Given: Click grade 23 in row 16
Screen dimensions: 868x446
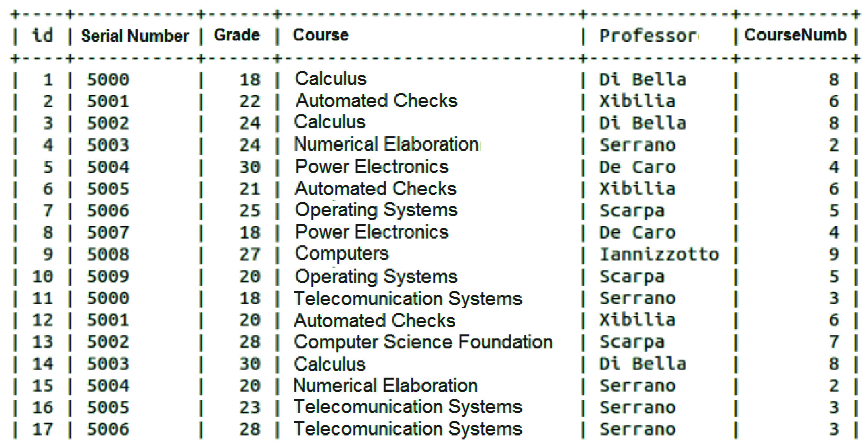Looking at the screenshot, I should pos(250,407).
